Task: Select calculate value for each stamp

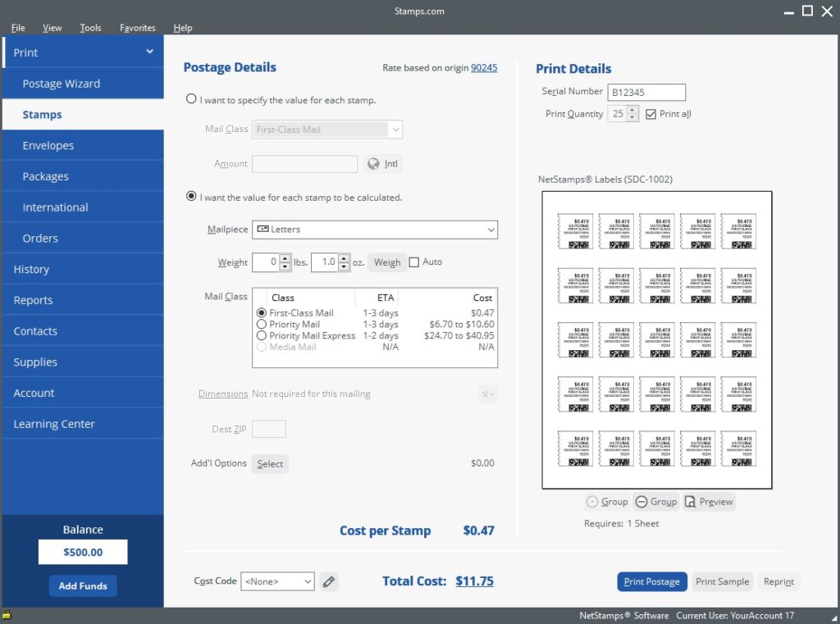Action: [190, 196]
